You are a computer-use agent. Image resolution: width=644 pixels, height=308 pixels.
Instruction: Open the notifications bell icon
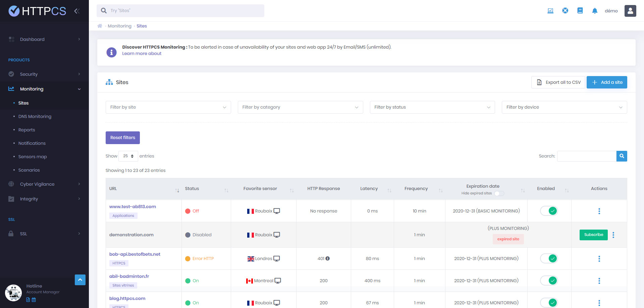[595, 11]
